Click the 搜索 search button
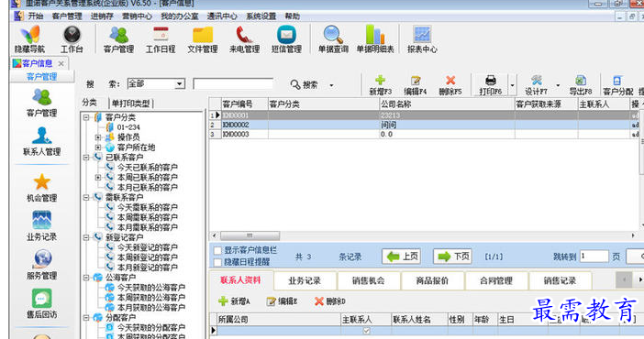This screenshot has width=644, height=339. (x=305, y=84)
